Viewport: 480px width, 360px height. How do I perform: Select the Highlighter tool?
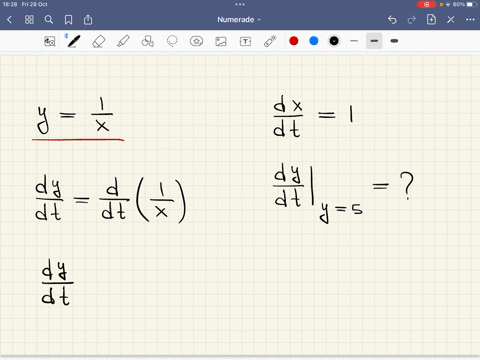pyautogui.click(x=123, y=41)
